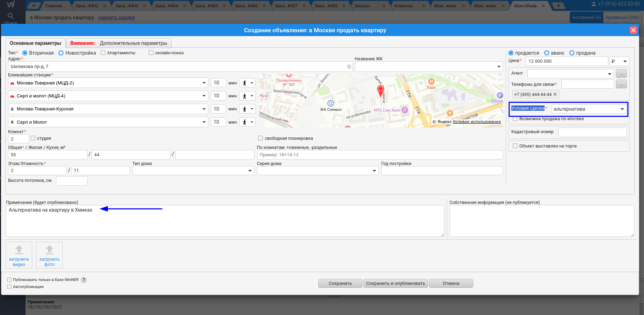Screen dimensions: 644x315
Task: Click the Цена price input field
Action: (x=567, y=61)
